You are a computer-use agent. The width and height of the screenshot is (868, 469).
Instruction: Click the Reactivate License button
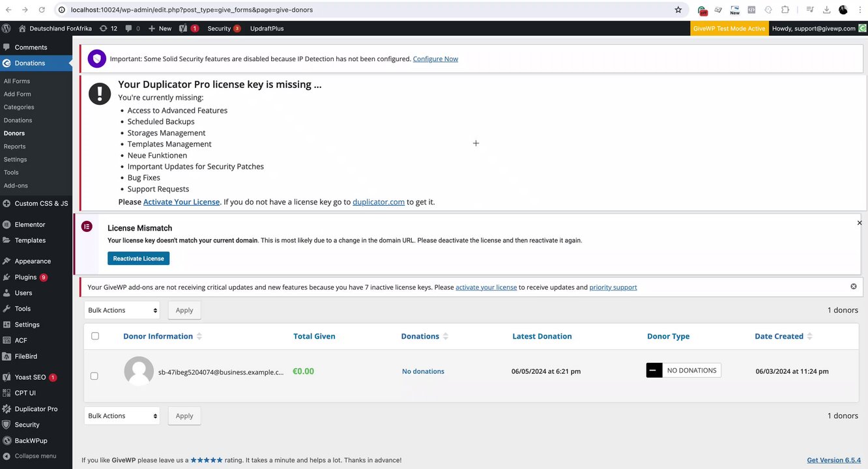[138, 259]
